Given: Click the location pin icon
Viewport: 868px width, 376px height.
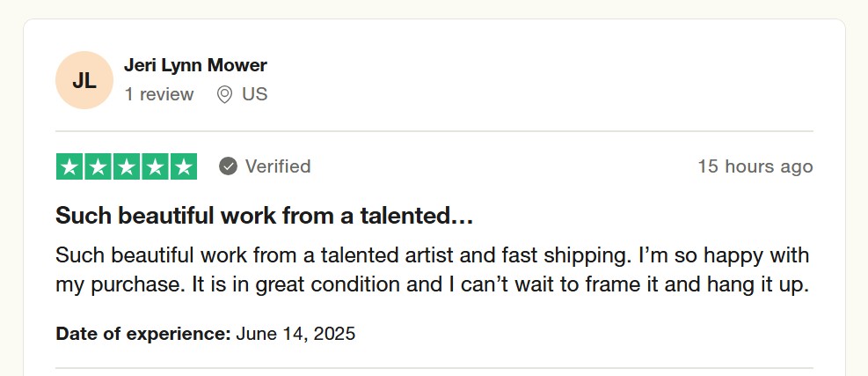Looking at the screenshot, I should tap(224, 95).
